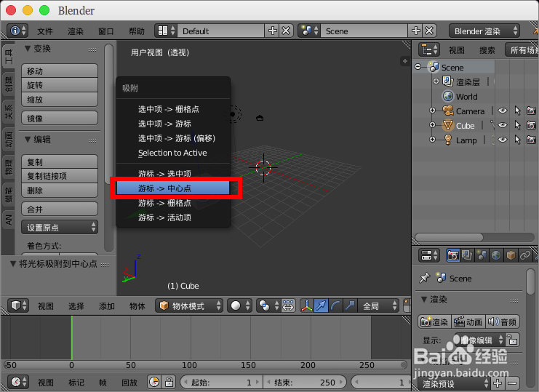
Task: Click the 旋转 button
Action: 60,85
